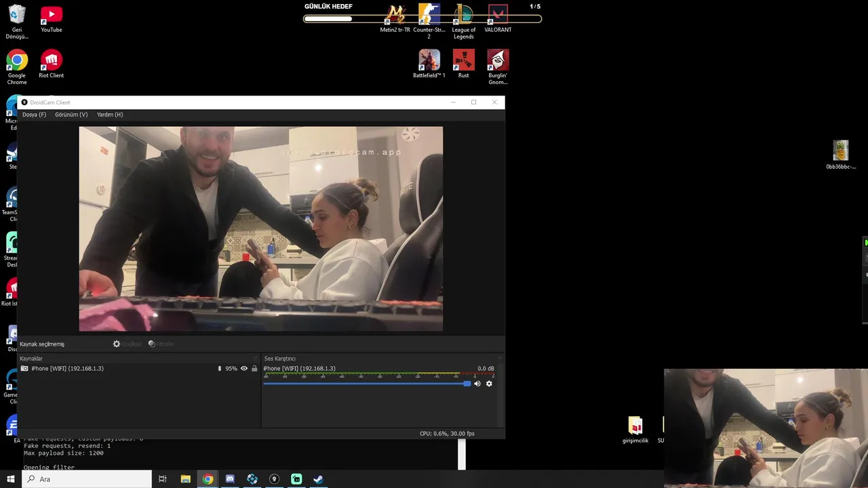Select iPhone [WIFI] source row in Kaynaklar

[139, 369]
